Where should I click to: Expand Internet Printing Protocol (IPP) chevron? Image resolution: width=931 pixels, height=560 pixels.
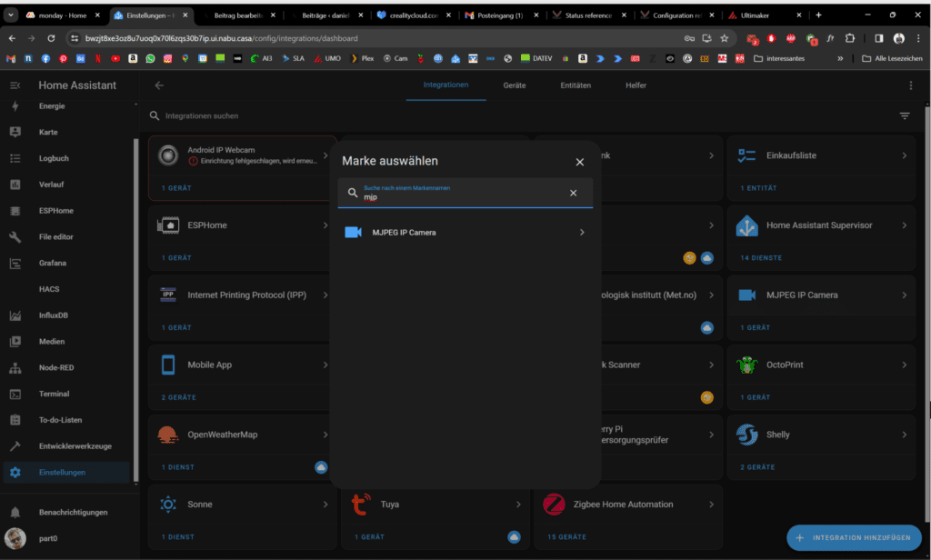(325, 295)
